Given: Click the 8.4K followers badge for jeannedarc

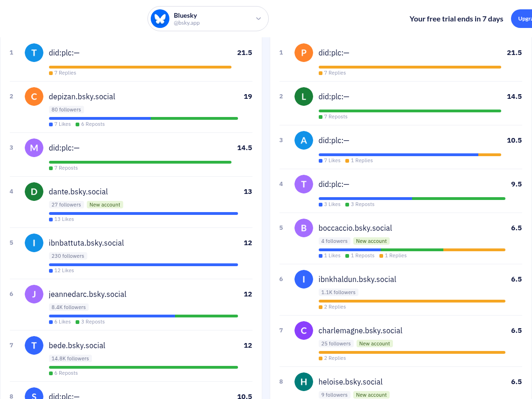Looking at the screenshot, I should [x=69, y=307].
